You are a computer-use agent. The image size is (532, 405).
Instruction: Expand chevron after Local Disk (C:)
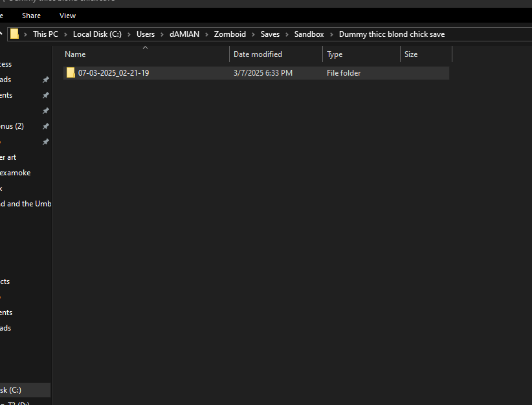(x=129, y=34)
